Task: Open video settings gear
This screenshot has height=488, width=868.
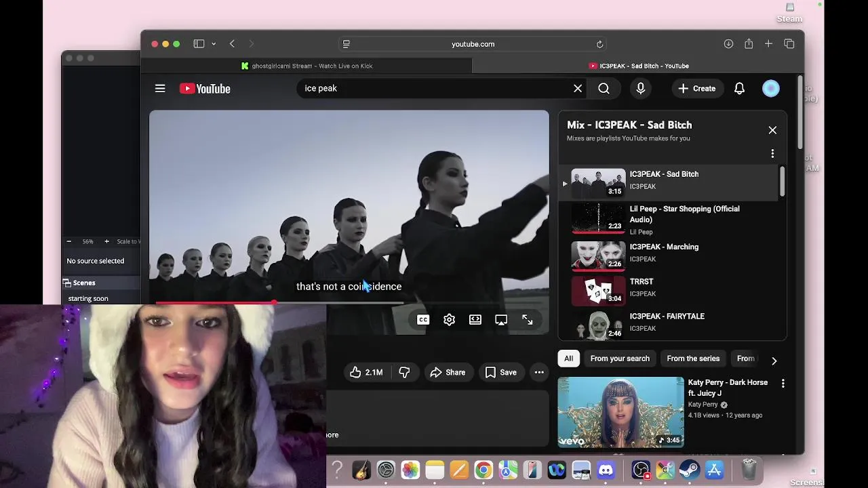Action: point(449,320)
